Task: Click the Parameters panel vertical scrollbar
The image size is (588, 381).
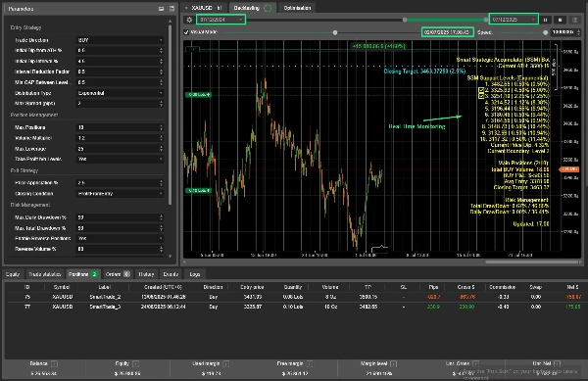Action: (170, 115)
